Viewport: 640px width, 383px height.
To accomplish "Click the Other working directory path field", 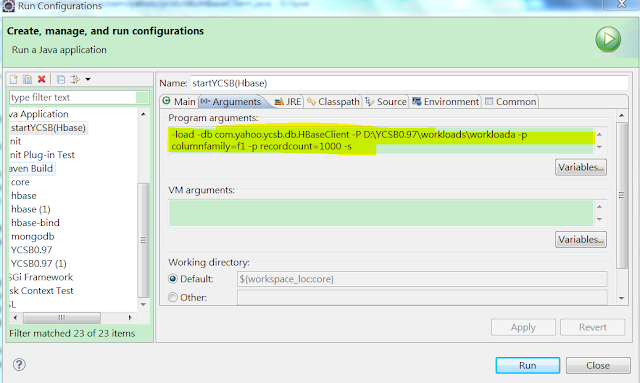I will (x=422, y=297).
